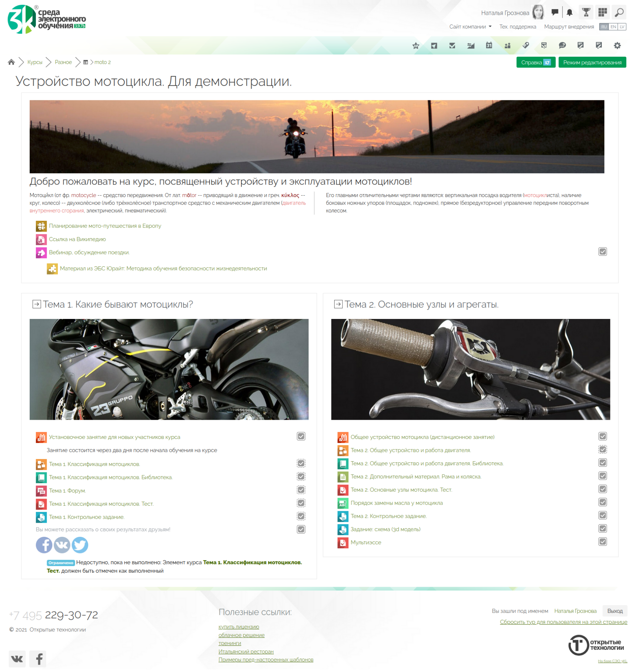Open link Планирование мото-путешествия в Европу

(x=105, y=226)
